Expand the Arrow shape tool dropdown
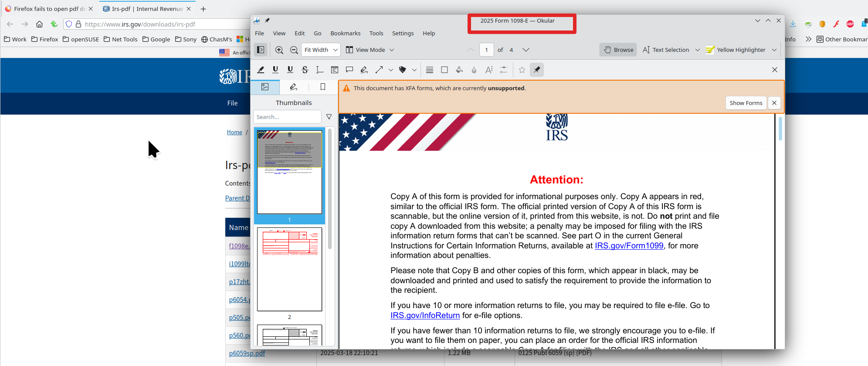Image resolution: width=868 pixels, height=366 pixels. [x=391, y=70]
